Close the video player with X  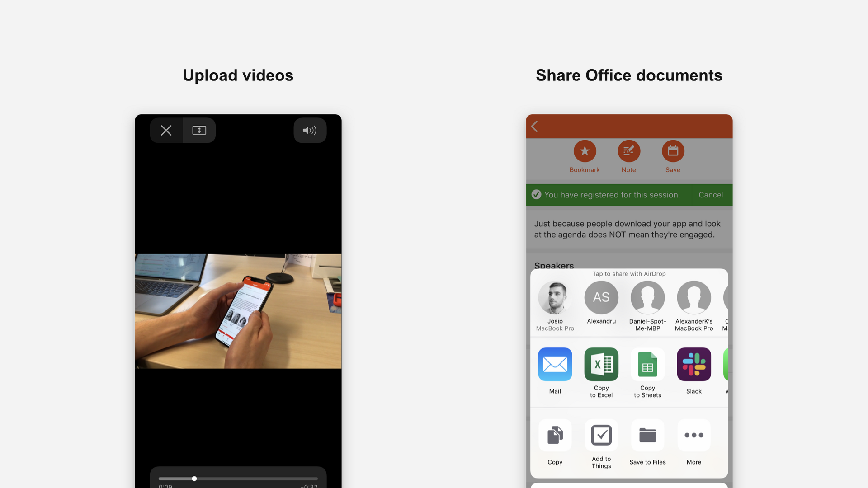pos(166,131)
